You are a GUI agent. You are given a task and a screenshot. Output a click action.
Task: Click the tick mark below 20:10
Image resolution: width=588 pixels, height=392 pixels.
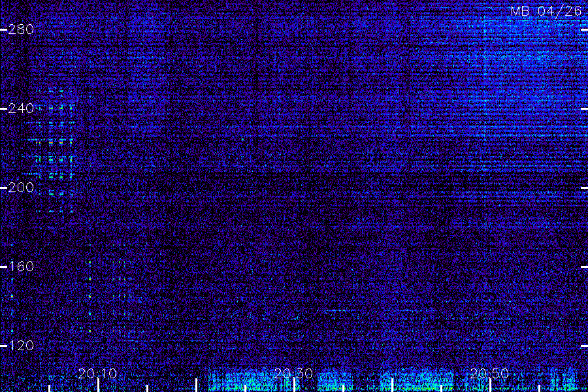click(x=99, y=385)
